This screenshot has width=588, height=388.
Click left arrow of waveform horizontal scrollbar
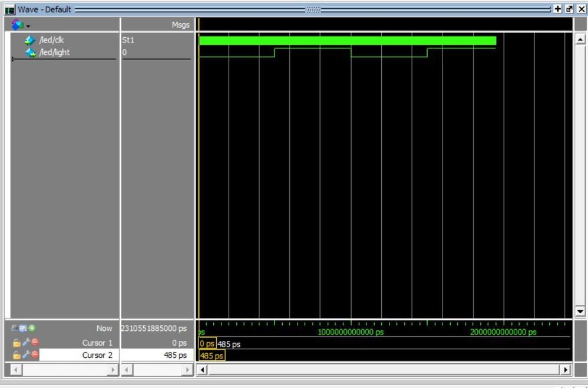click(201, 370)
